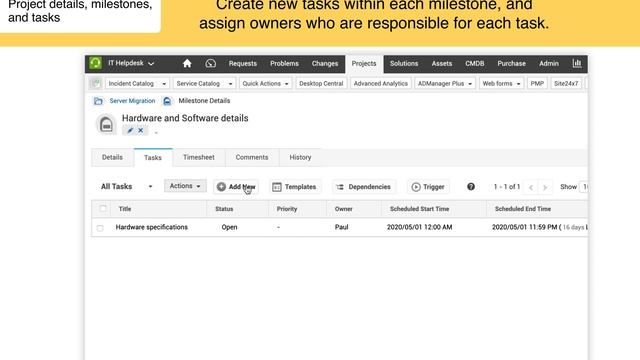Sort by Priority column header
This screenshot has height=360, width=640.
click(287, 209)
